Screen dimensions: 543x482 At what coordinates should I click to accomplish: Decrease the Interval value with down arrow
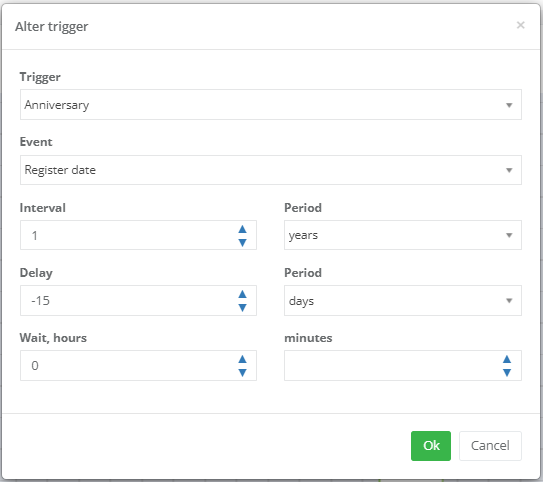[242, 242]
